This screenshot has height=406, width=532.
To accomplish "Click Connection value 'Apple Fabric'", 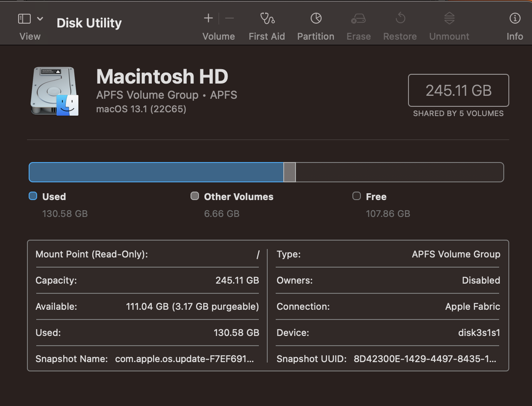I will point(473,306).
